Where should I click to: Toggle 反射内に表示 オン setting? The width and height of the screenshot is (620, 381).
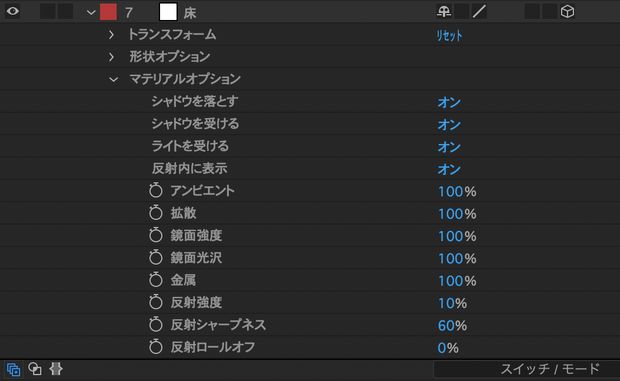[449, 170]
